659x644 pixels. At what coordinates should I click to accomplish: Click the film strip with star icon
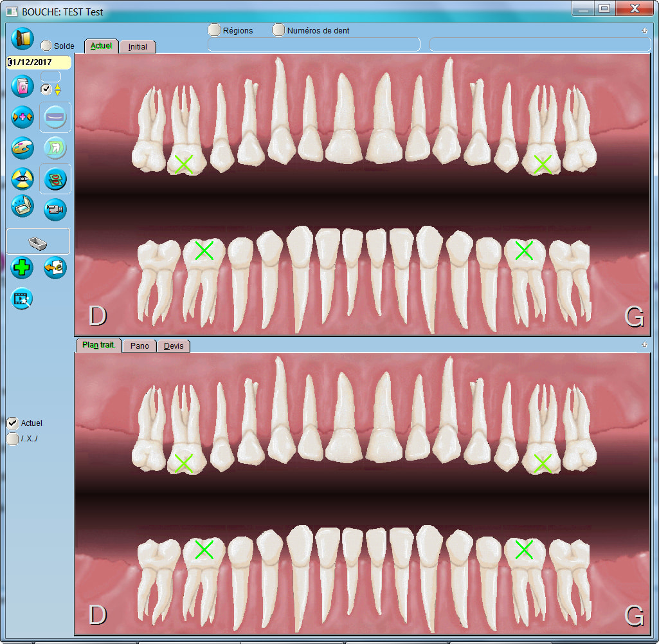[23, 299]
